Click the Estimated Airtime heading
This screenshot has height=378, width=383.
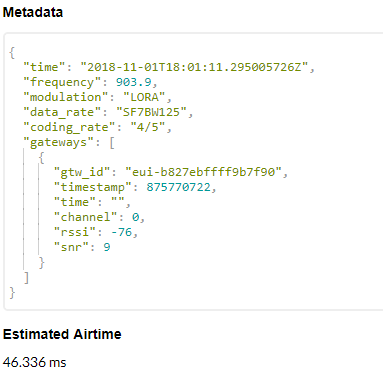pyautogui.click(x=62, y=334)
